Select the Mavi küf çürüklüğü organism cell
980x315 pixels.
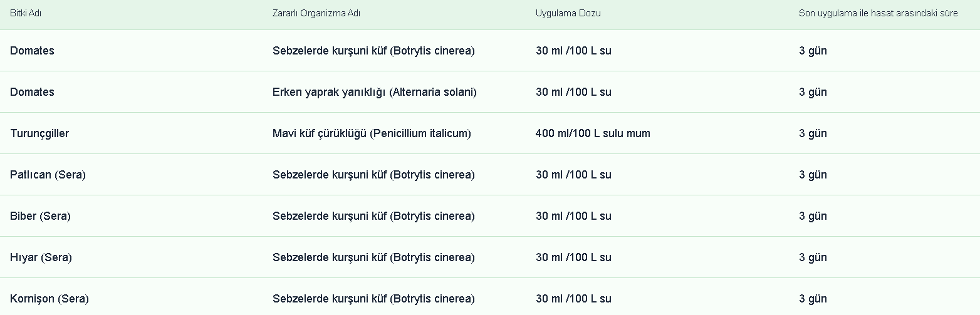pos(372,133)
